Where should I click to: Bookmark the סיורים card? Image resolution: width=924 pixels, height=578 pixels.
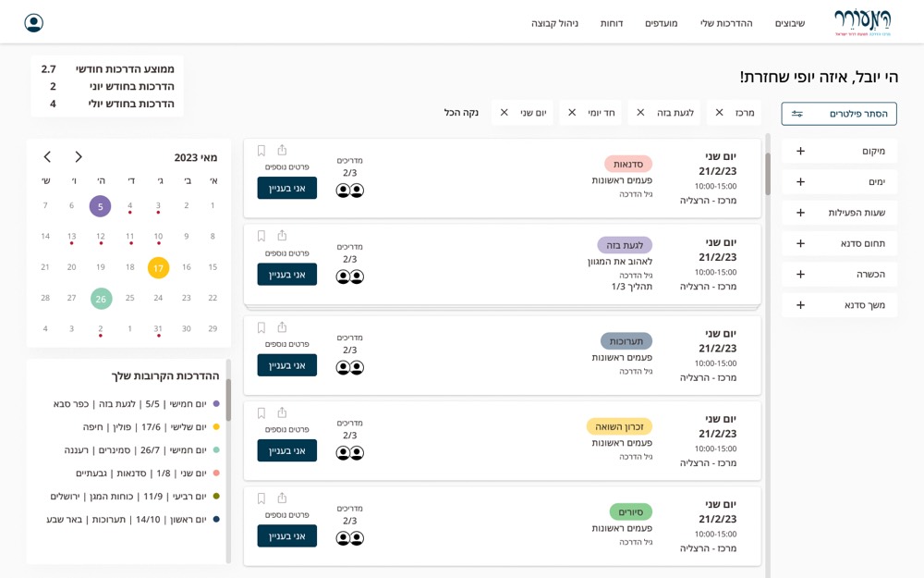(261, 498)
